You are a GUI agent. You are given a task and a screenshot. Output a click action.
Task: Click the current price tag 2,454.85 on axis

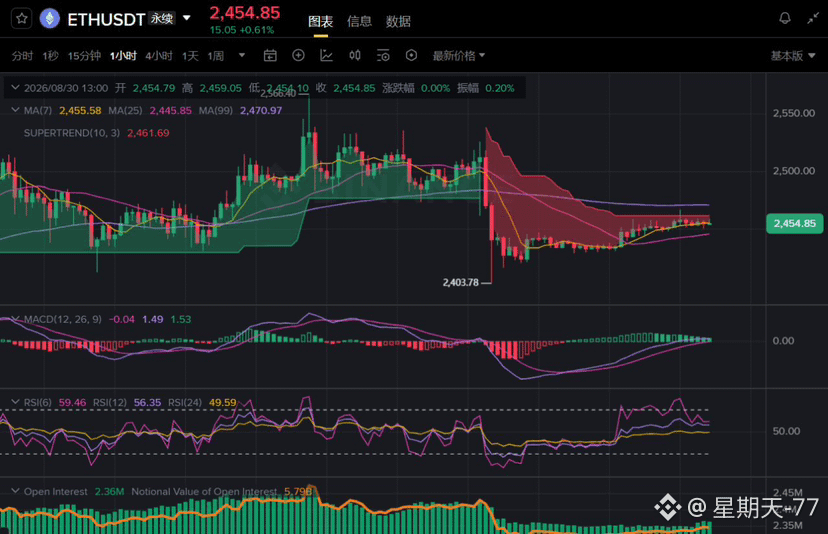[794, 223]
